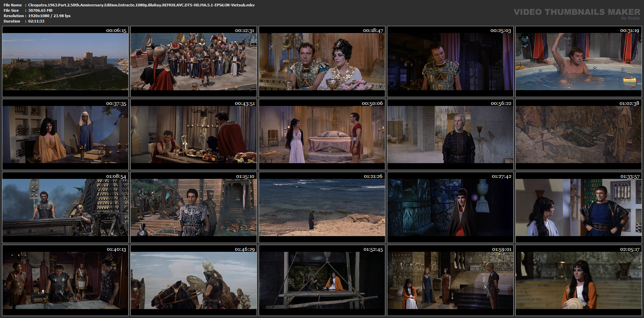
Task: Select the bedroom thumbnail at 00:50:06
Action: pyautogui.click(x=322, y=134)
